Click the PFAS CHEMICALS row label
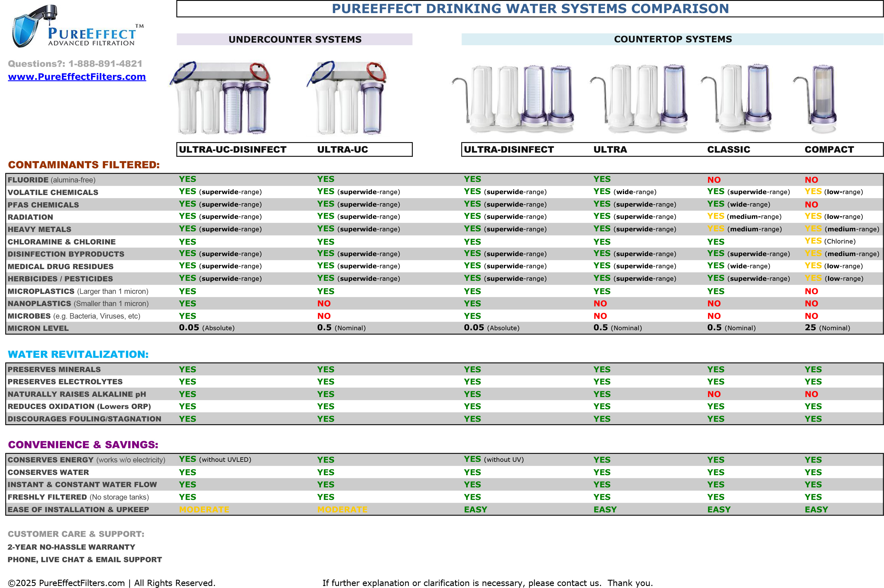Screen dimensions: 884x588 click(44, 205)
